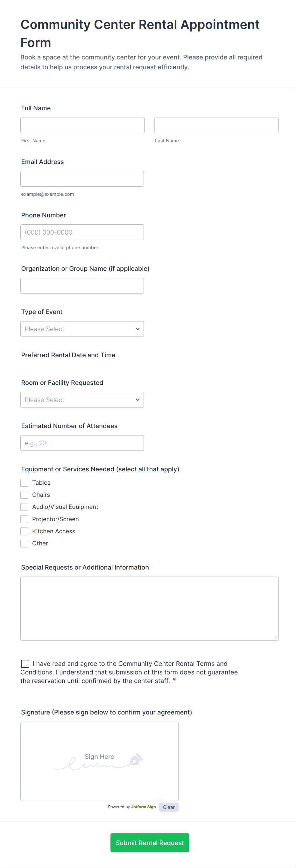This screenshot has height=868, width=296.
Task: Check the Chairs checkbox
Action: [24, 495]
